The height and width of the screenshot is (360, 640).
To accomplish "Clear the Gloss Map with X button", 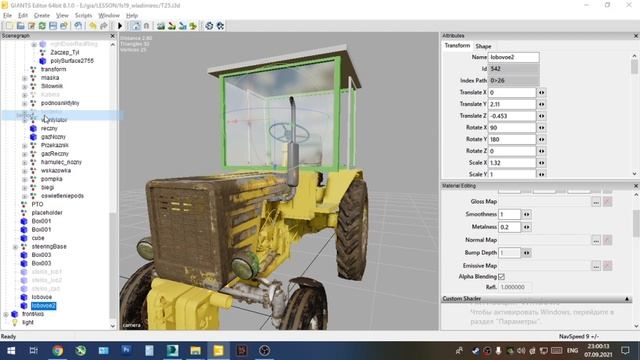I will click(x=607, y=202).
